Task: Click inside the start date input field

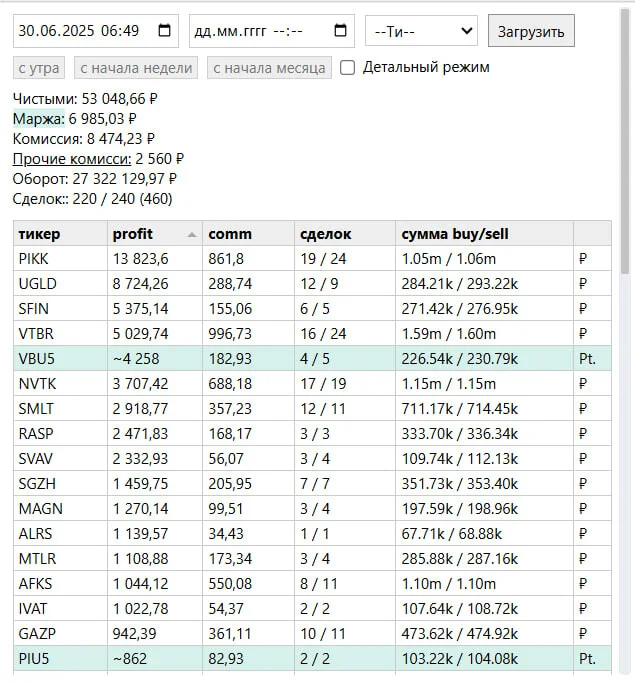Action: click(96, 31)
